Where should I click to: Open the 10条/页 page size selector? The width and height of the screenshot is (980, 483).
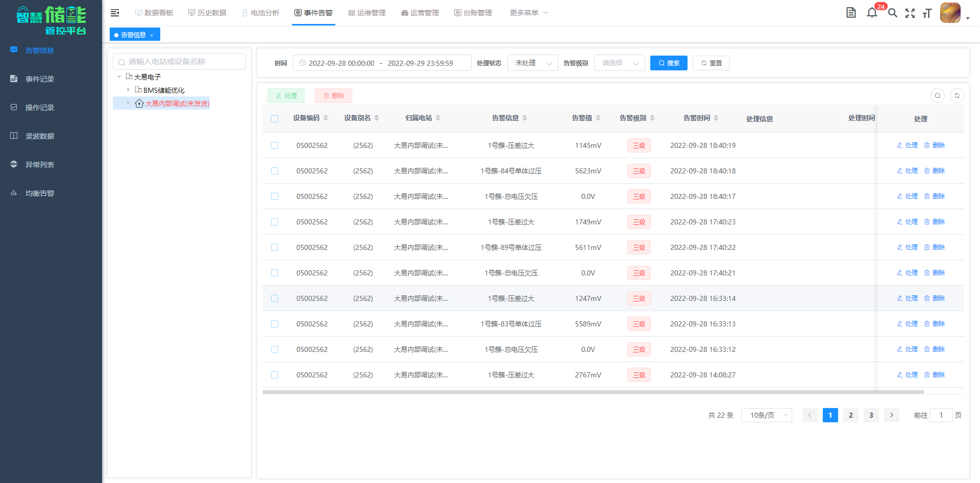766,415
